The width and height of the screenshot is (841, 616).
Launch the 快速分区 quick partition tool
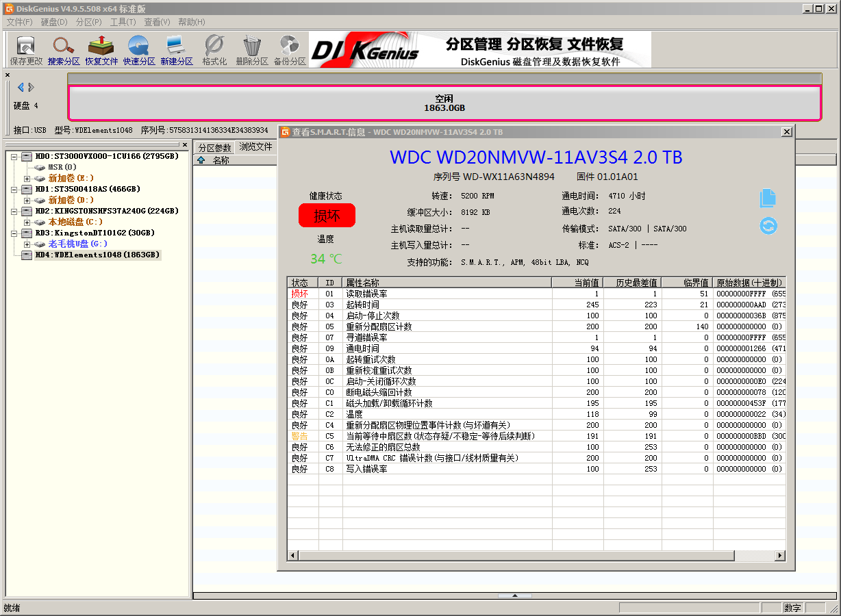point(138,49)
